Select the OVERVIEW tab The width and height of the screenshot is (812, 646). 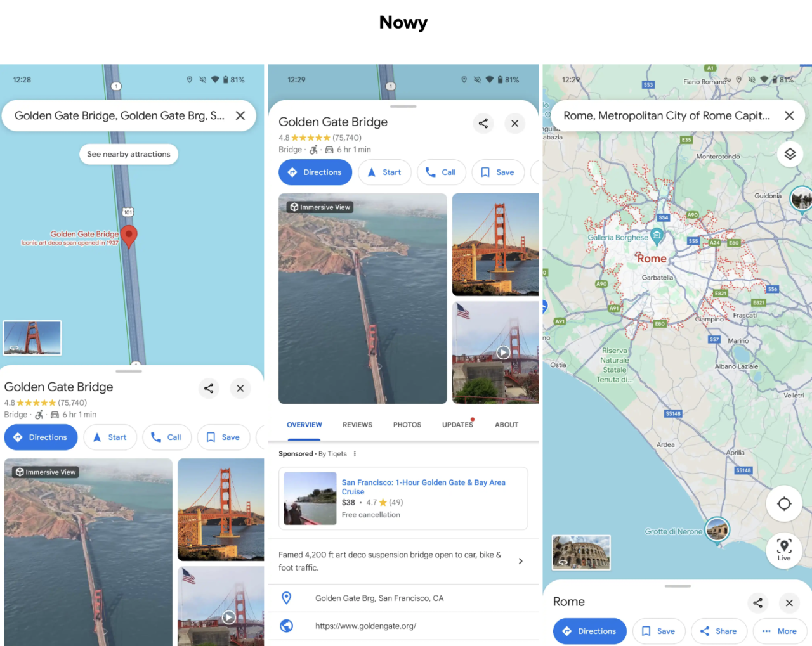coord(304,425)
